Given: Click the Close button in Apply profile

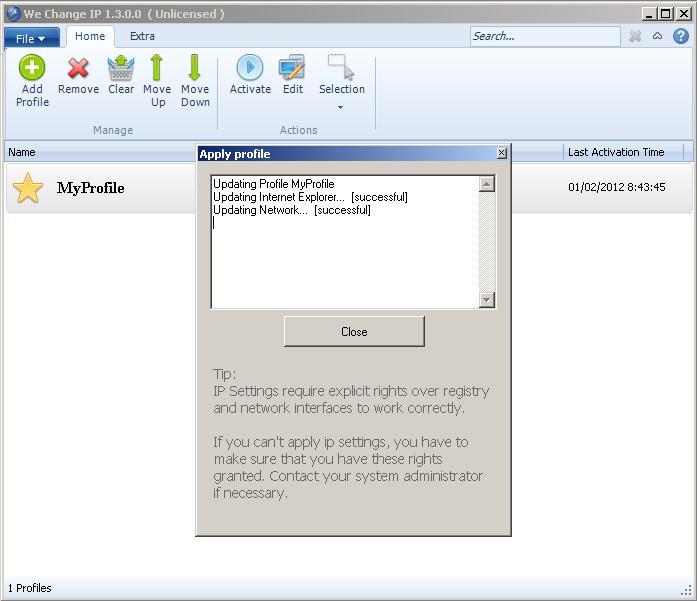Looking at the screenshot, I should coord(354,332).
